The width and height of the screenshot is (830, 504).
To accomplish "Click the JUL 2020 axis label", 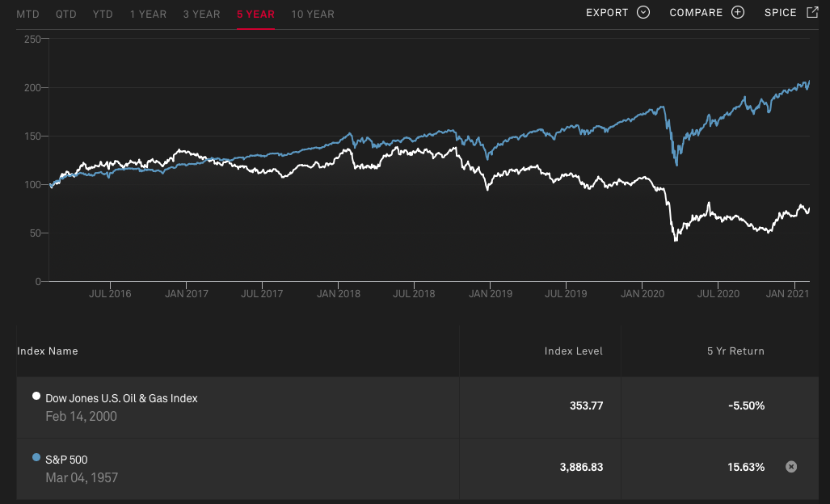I will click(718, 293).
